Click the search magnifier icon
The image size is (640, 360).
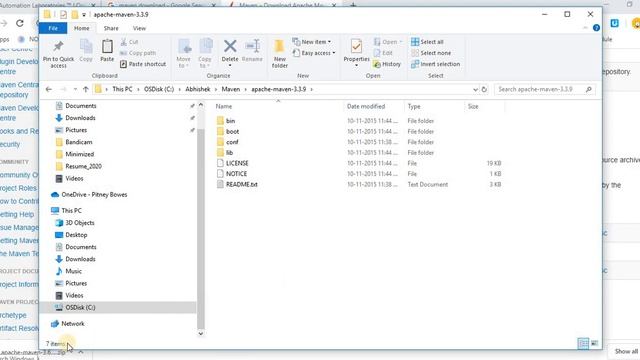point(589,89)
